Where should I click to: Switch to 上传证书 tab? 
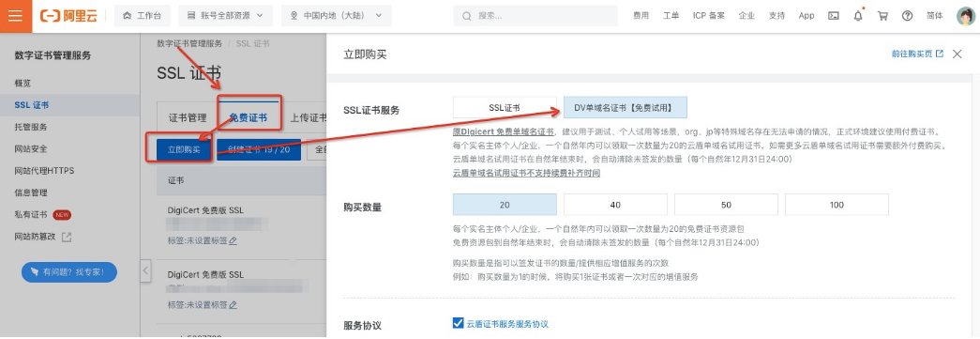pos(309,117)
